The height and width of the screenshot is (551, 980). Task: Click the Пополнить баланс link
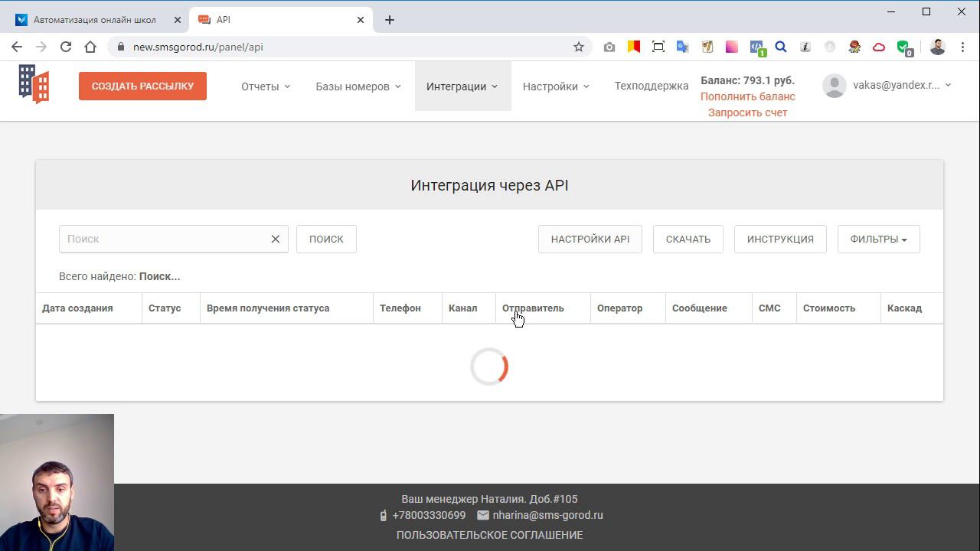[748, 96]
